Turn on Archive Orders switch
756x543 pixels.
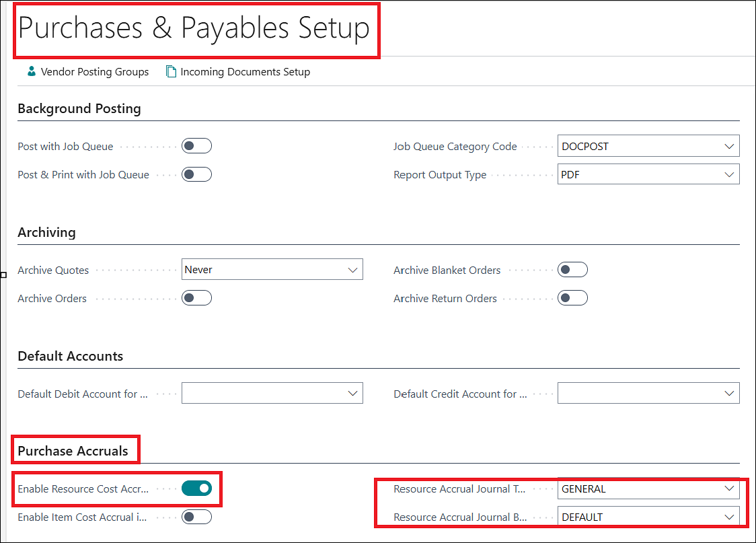click(x=196, y=298)
